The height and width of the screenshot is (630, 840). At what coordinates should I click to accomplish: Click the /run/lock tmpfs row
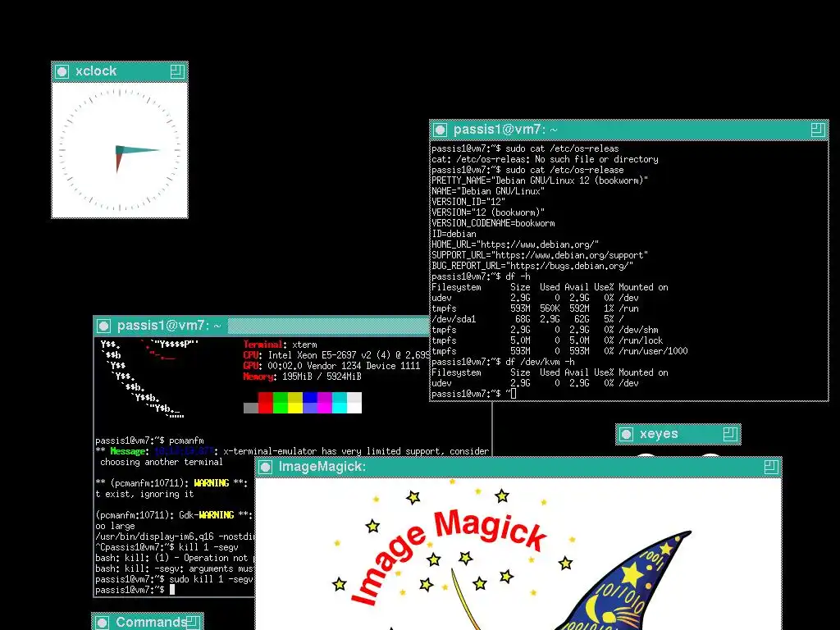(547, 340)
